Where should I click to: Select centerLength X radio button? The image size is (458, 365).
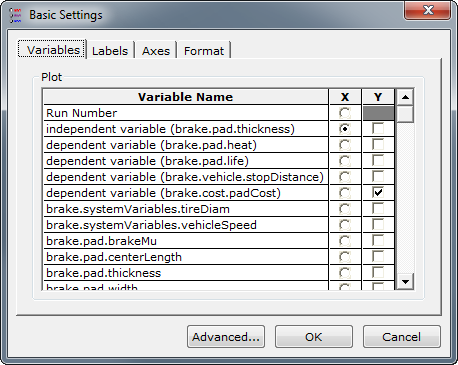click(344, 257)
